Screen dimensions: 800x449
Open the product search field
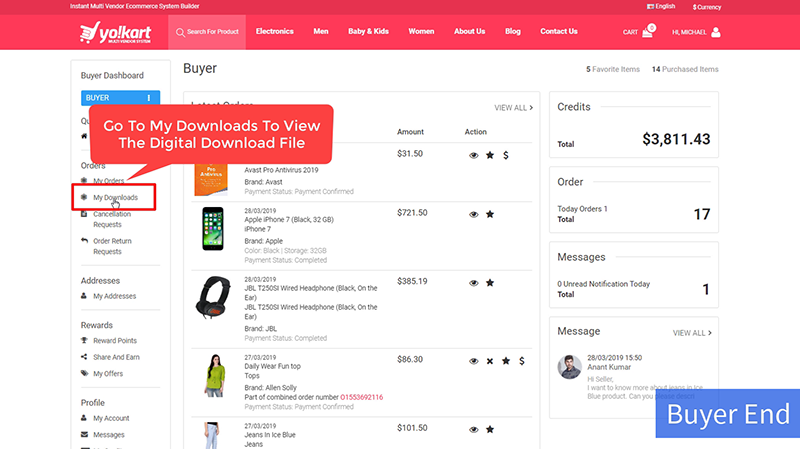point(207,32)
